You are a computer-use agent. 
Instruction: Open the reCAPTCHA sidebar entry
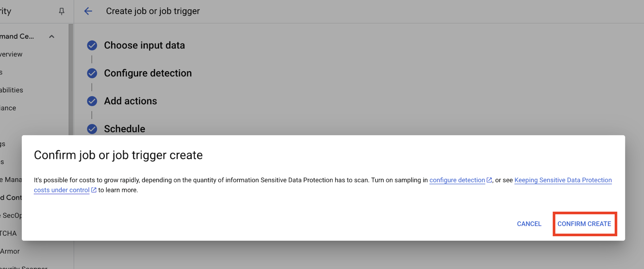coord(8,233)
